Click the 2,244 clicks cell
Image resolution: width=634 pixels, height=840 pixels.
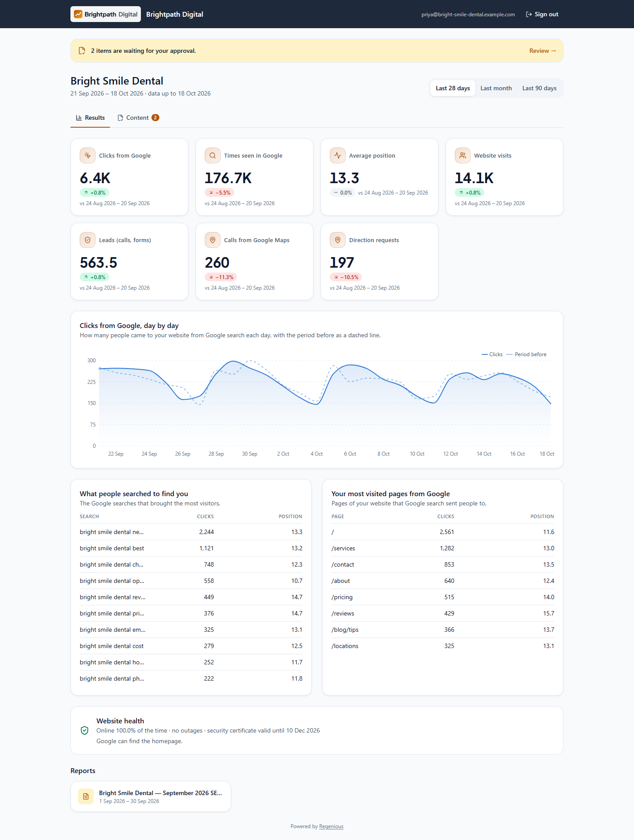[206, 532]
